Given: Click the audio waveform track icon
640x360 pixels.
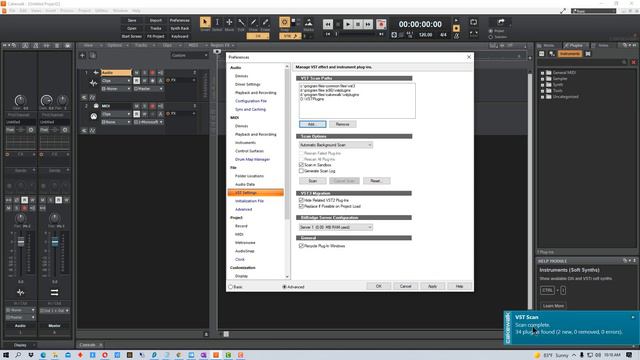Looking at the screenshot, I should [x=93, y=83].
